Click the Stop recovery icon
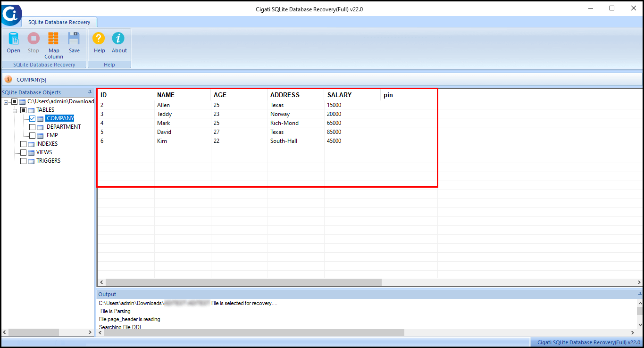Viewport: 644px width, 348px height. tap(33, 39)
